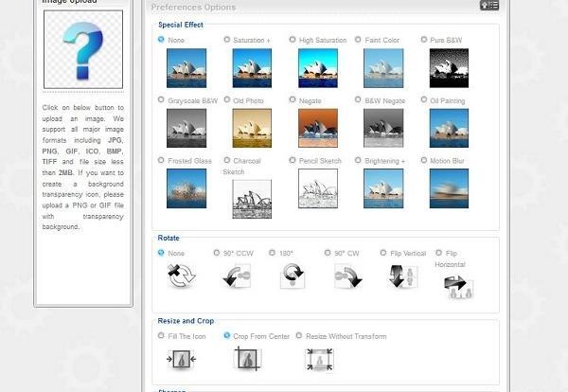Select the Flip Horizontal radio button
Viewport: 568px width, 392px height.
[438, 253]
